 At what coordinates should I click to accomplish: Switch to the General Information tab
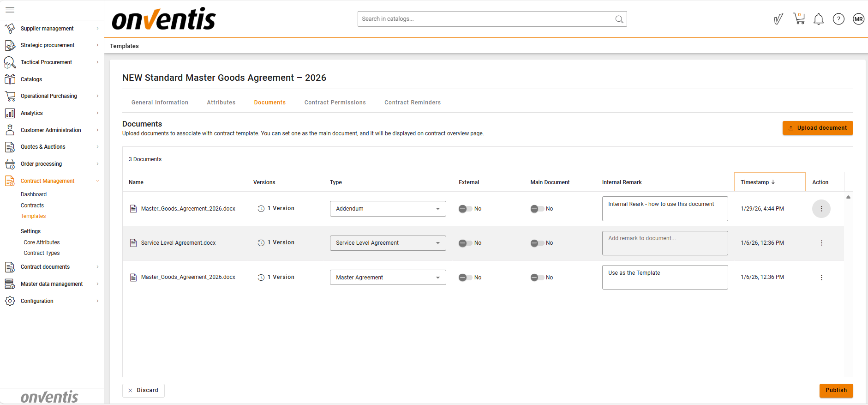[x=160, y=103]
